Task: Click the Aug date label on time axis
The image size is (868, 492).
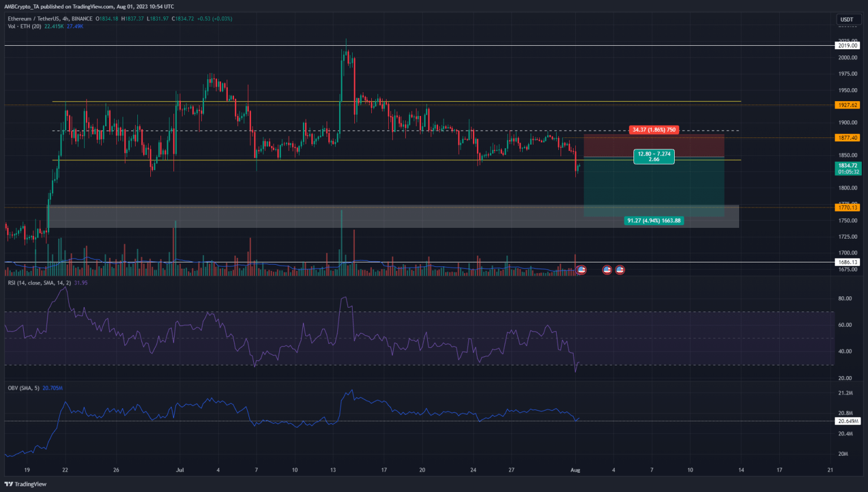Action: point(575,470)
